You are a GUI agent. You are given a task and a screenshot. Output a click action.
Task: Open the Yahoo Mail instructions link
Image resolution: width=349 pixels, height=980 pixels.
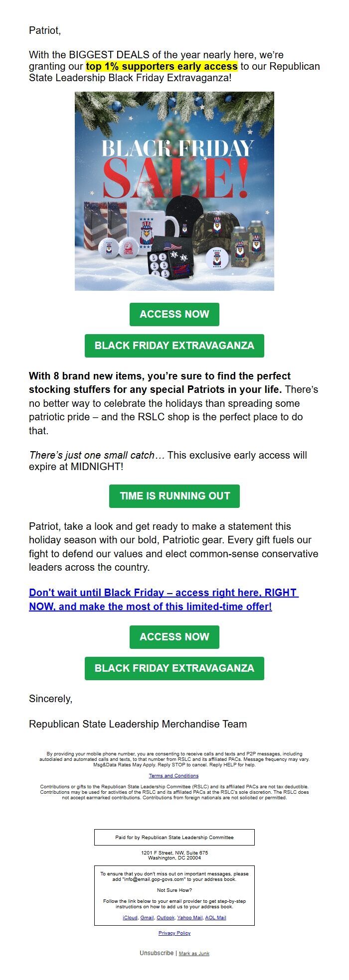190,917
